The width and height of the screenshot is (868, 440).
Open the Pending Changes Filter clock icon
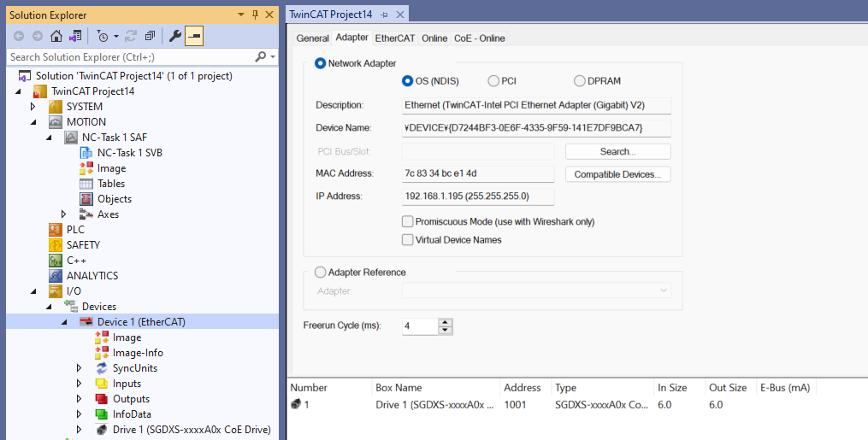tap(103, 36)
